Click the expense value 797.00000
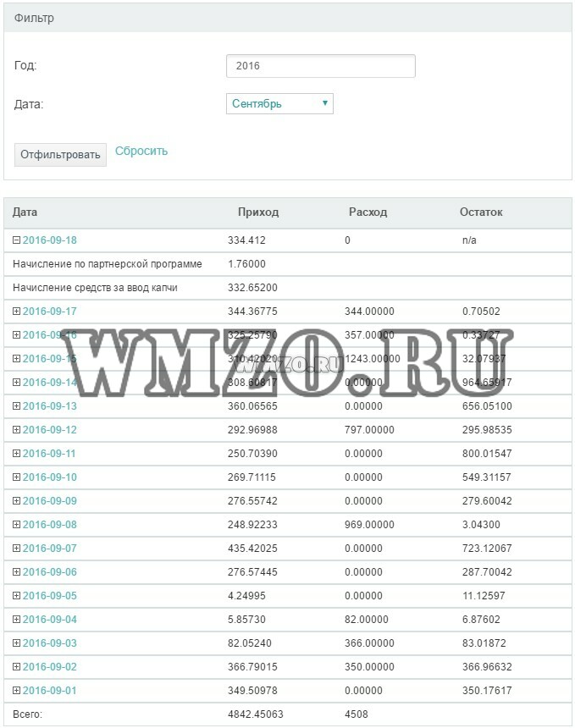 pyautogui.click(x=369, y=429)
